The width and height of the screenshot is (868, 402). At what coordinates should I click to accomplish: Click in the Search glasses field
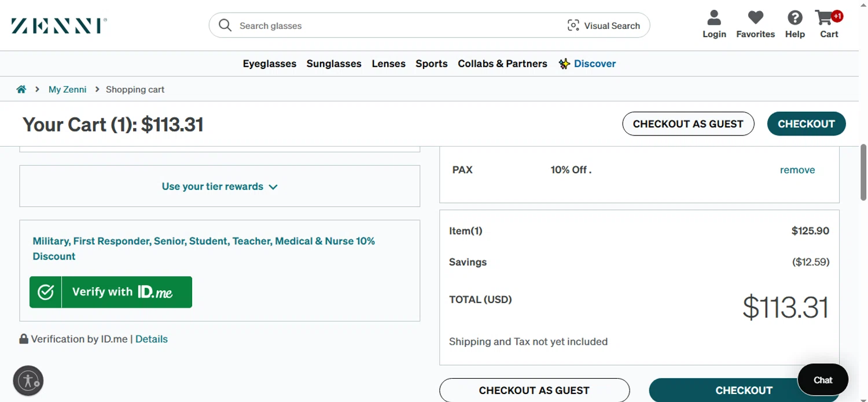click(399, 25)
